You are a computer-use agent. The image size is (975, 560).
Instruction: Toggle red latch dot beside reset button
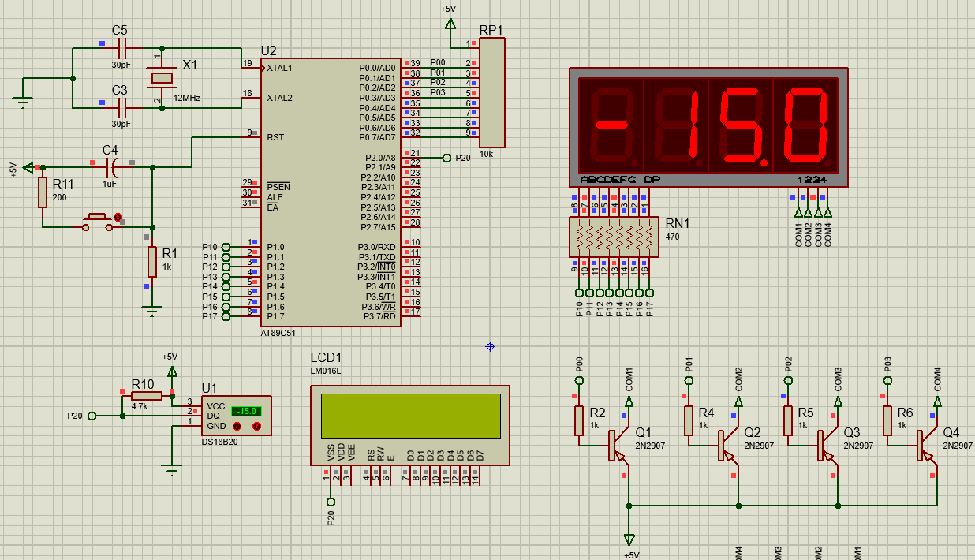coord(118,216)
